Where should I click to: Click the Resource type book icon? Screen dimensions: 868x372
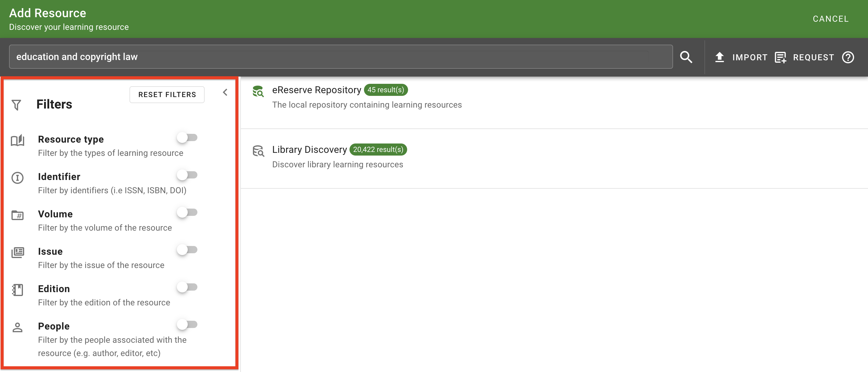18,140
